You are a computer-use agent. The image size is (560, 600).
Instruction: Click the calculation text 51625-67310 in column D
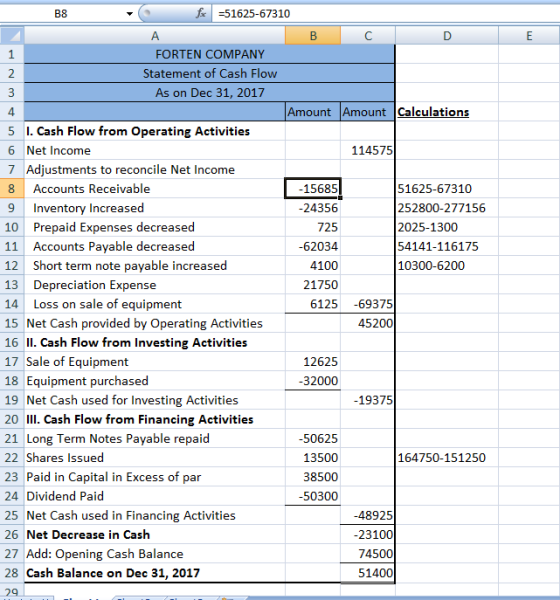(434, 189)
